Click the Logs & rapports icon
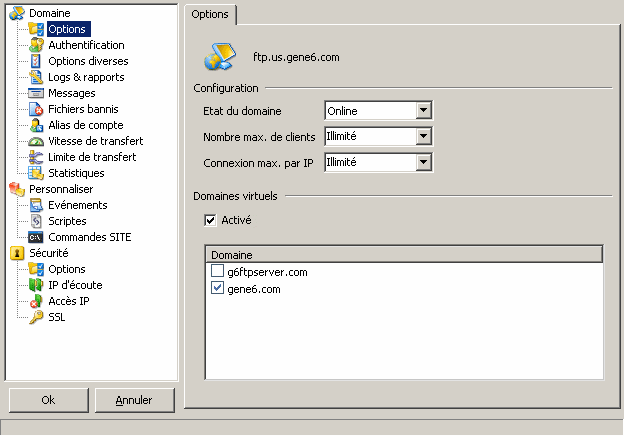The image size is (624, 436). (36, 77)
